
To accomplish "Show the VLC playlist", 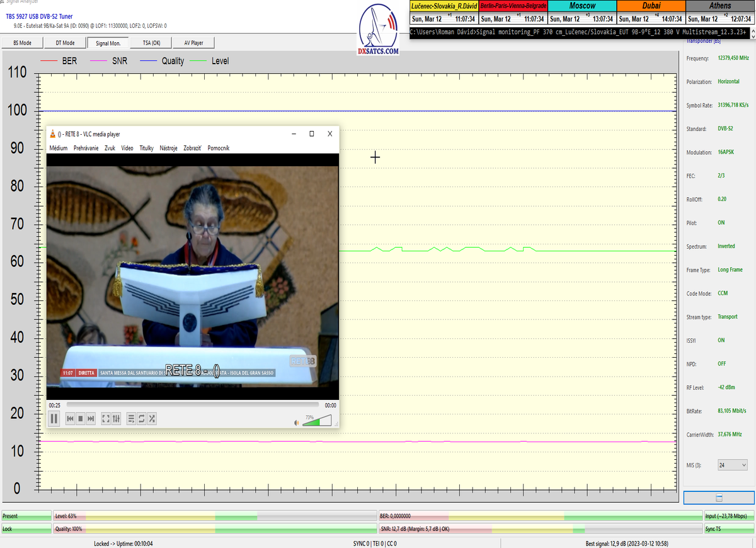I will click(131, 418).
